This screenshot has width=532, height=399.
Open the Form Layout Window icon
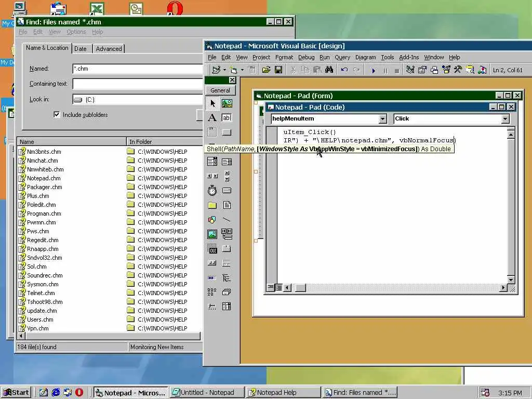(x=434, y=70)
